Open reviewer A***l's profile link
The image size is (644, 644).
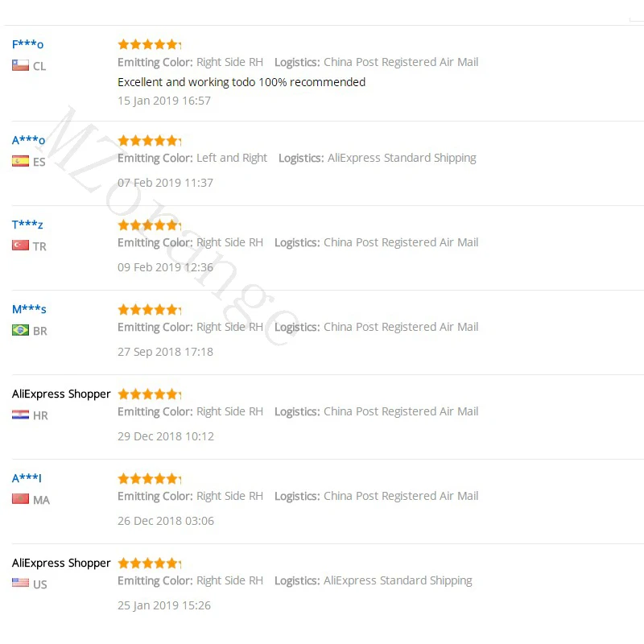click(27, 478)
